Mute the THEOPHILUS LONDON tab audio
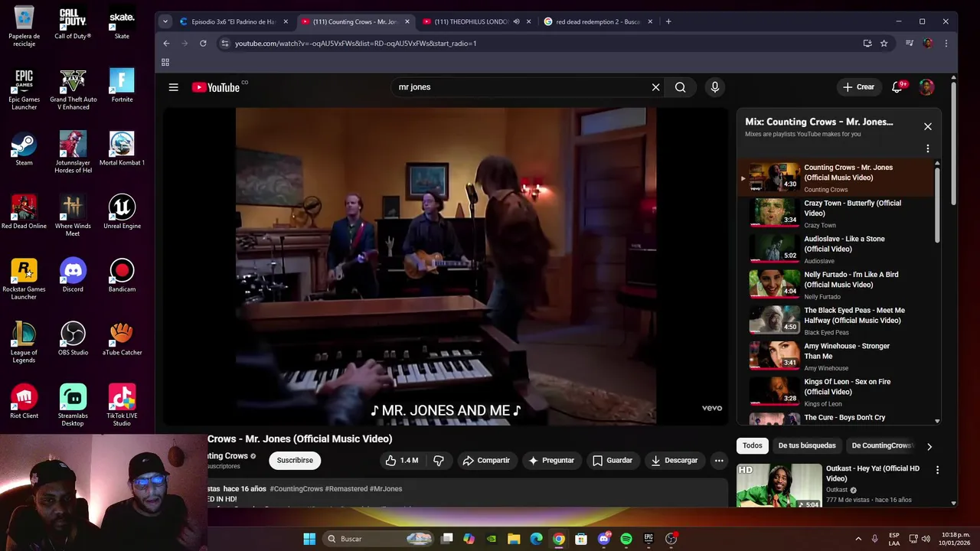This screenshot has width=980, height=551. point(516,21)
